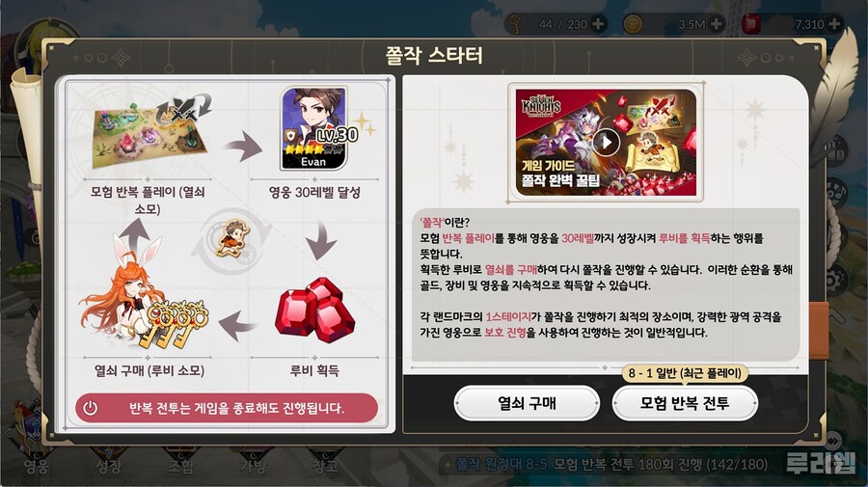Screen dimensions: 868x487
Task: Click the running hero cycle emblem
Action: coord(232,240)
